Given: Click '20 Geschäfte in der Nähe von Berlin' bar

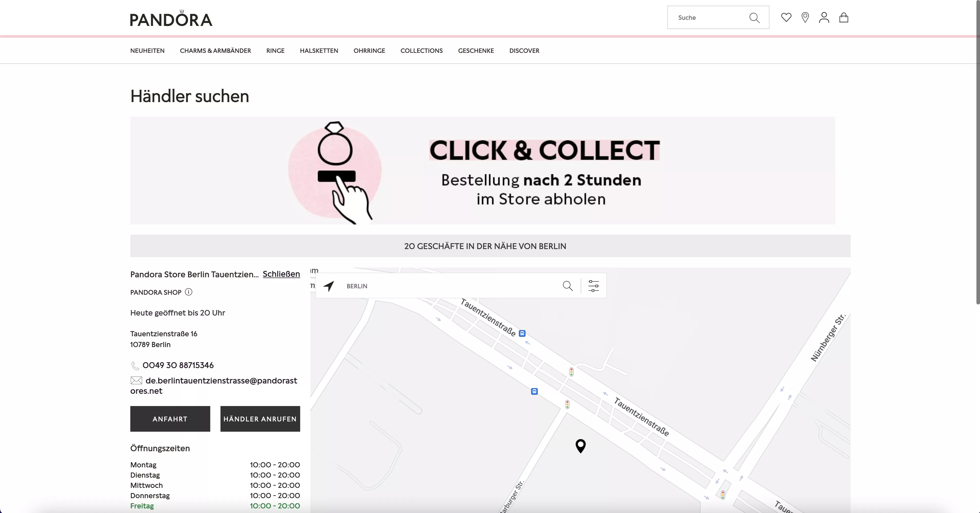Looking at the screenshot, I should coord(490,246).
